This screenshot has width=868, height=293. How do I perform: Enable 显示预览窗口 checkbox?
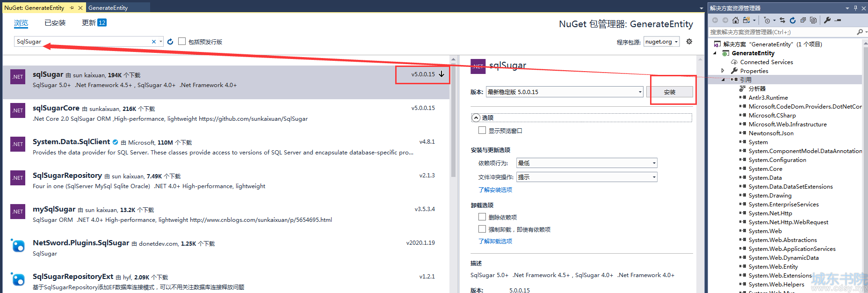pos(482,130)
